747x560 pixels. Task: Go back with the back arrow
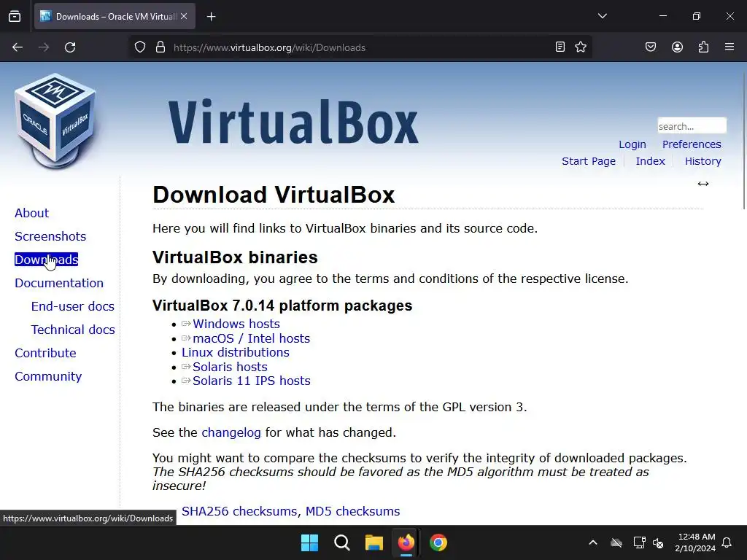click(x=18, y=47)
